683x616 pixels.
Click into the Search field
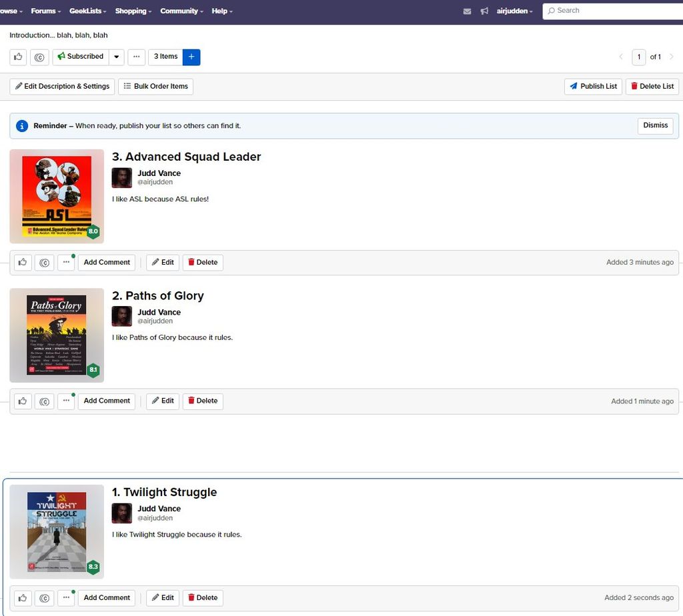(x=614, y=11)
